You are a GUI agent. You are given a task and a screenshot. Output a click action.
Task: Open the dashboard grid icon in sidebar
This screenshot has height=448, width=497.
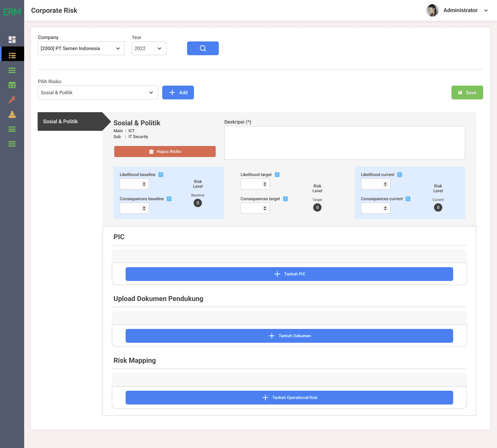[x=12, y=40]
